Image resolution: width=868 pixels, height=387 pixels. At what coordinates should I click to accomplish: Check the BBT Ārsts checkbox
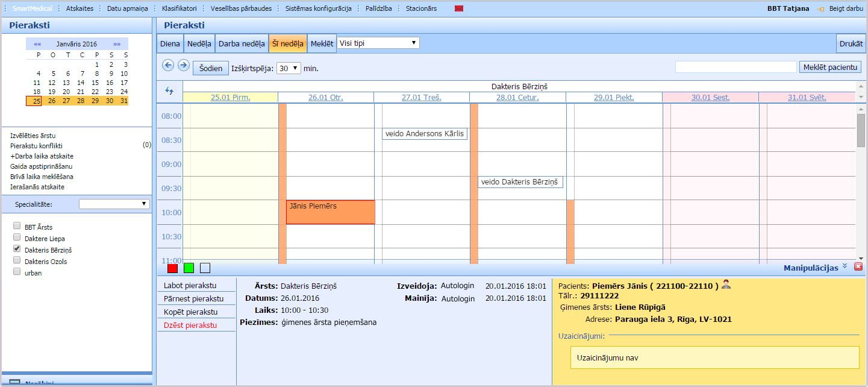pos(17,226)
